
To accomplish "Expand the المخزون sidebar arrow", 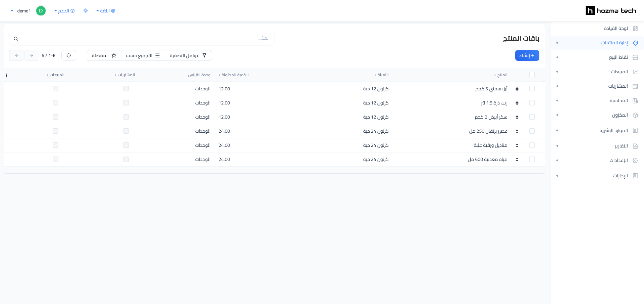I will [x=557, y=115].
